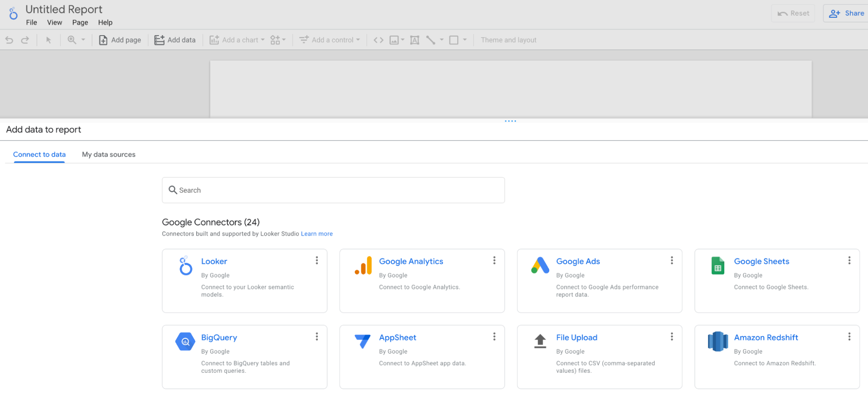The image size is (868, 397).
Task: Open more options for Amazon Redshift card
Action: pyautogui.click(x=849, y=337)
